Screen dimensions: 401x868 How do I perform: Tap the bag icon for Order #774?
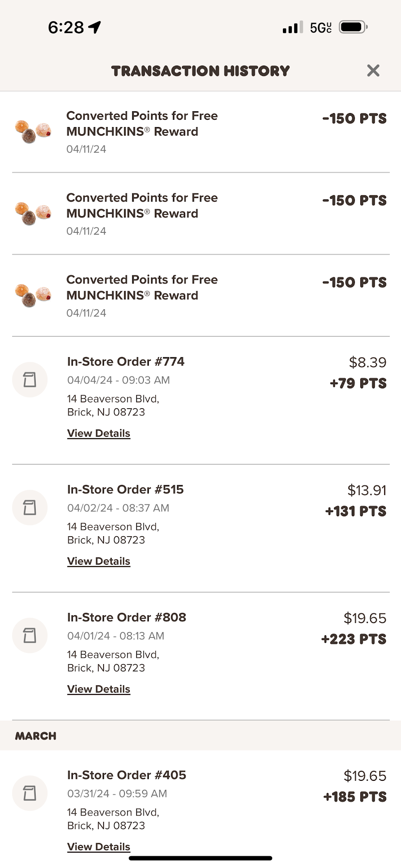pyautogui.click(x=30, y=380)
